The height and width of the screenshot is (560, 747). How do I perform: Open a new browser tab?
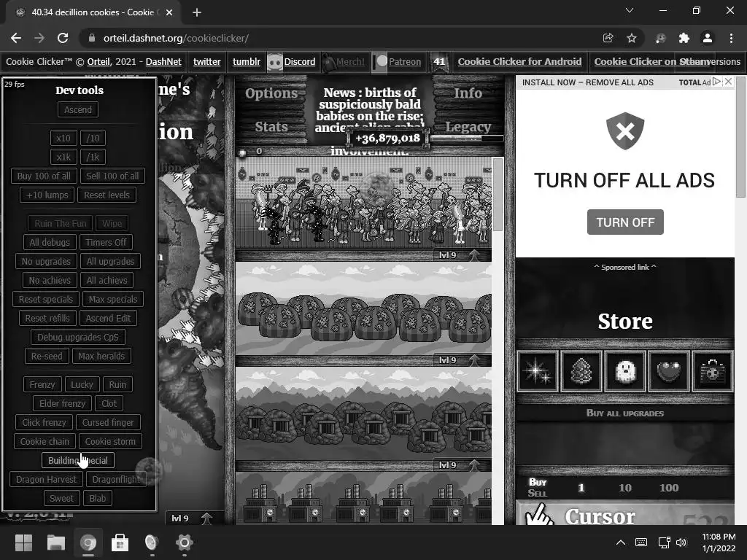(x=197, y=12)
